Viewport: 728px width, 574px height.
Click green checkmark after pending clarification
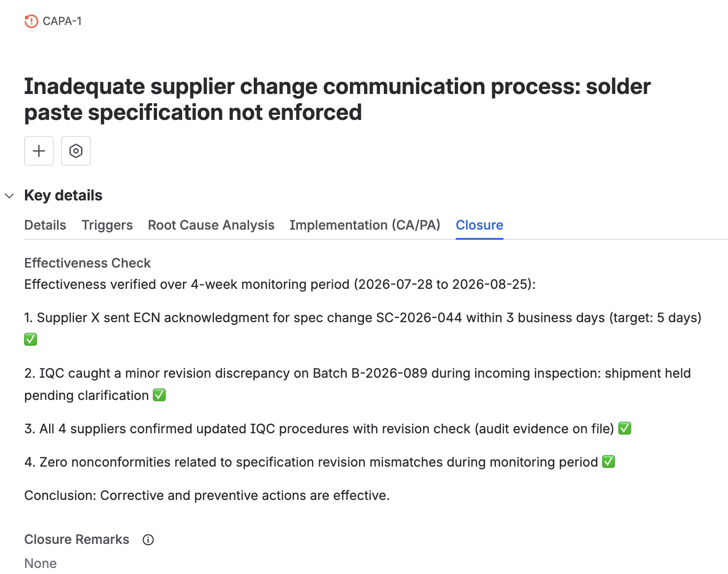tap(159, 395)
